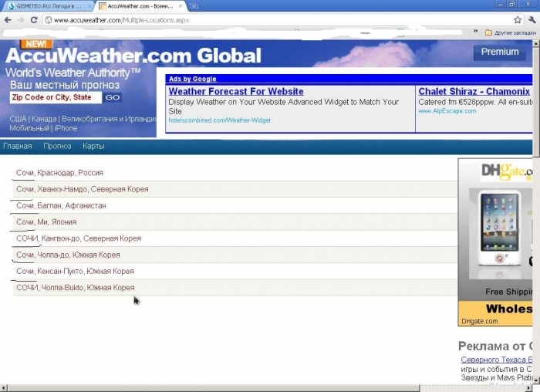Reload the page with refresh icon
The height and width of the screenshot is (392, 540).
[x=34, y=20]
